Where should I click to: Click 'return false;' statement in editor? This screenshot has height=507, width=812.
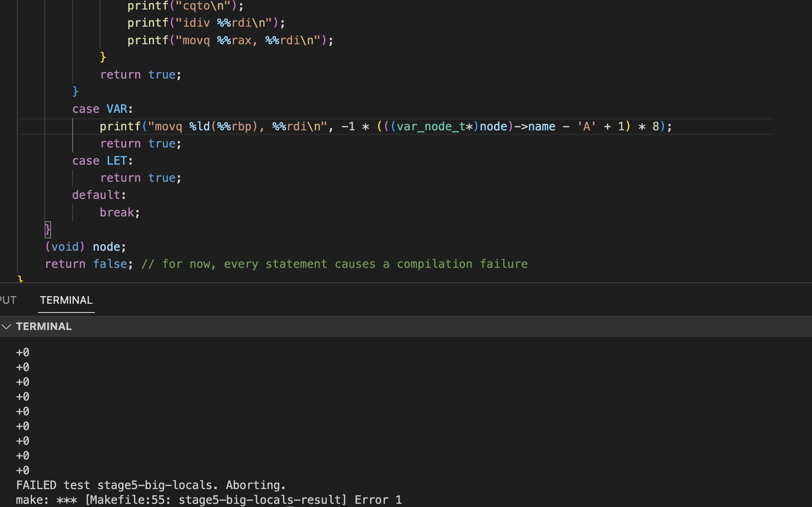tap(88, 264)
